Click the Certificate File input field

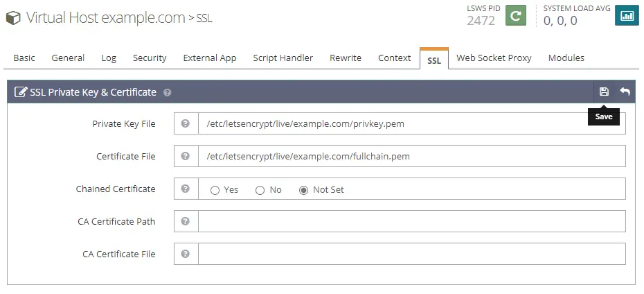tap(412, 156)
